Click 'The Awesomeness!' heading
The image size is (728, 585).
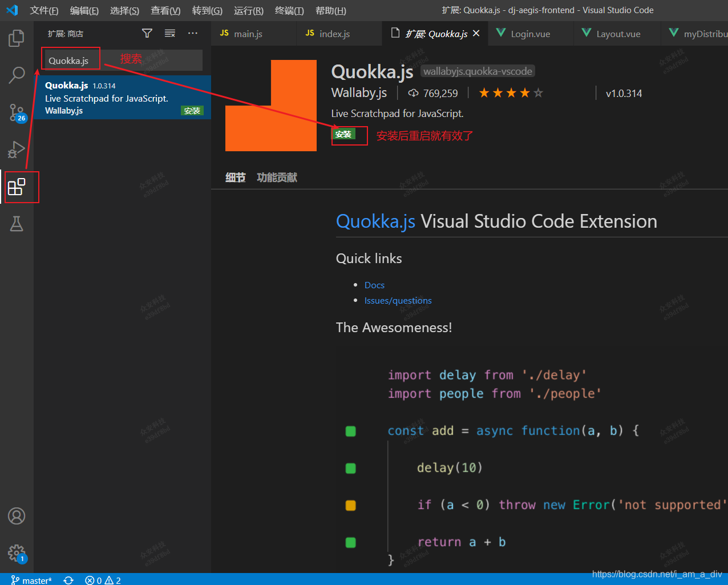394,328
